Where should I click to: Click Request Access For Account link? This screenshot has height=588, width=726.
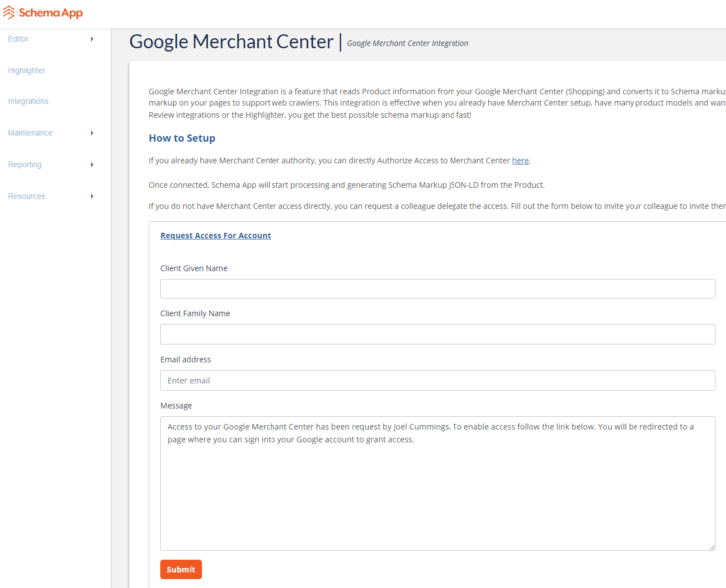coord(215,236)
